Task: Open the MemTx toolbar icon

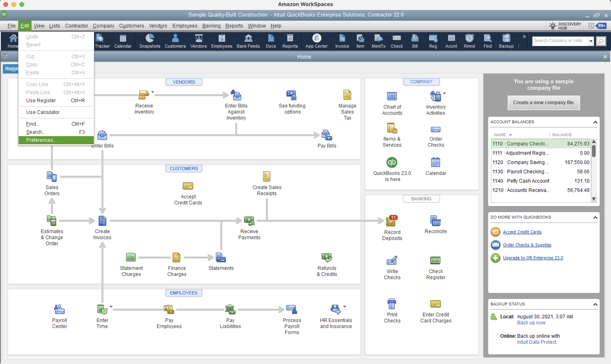Action: click(x=378, y=41)
